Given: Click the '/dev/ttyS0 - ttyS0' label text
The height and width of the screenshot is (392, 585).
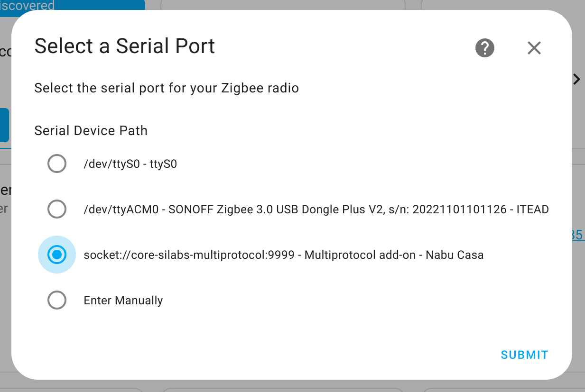Looking at the screenshot, I should (x=130, y=164).
